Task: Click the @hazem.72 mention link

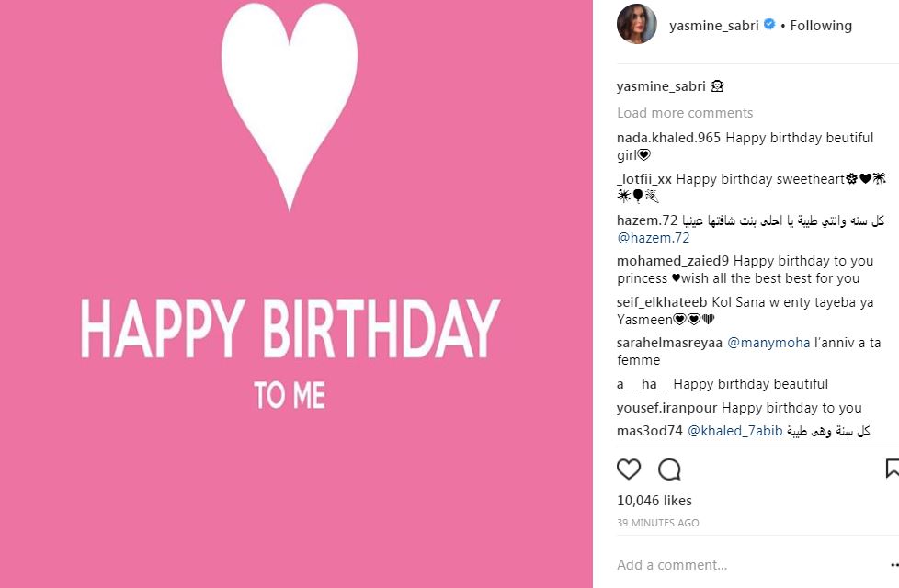Action: click(x=654, y=238)
